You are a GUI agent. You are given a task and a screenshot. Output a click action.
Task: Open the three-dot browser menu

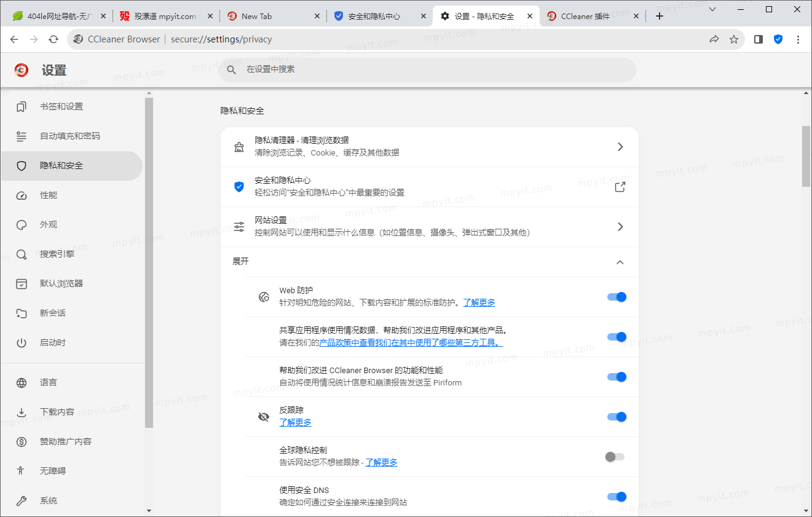tap(798, 39)
